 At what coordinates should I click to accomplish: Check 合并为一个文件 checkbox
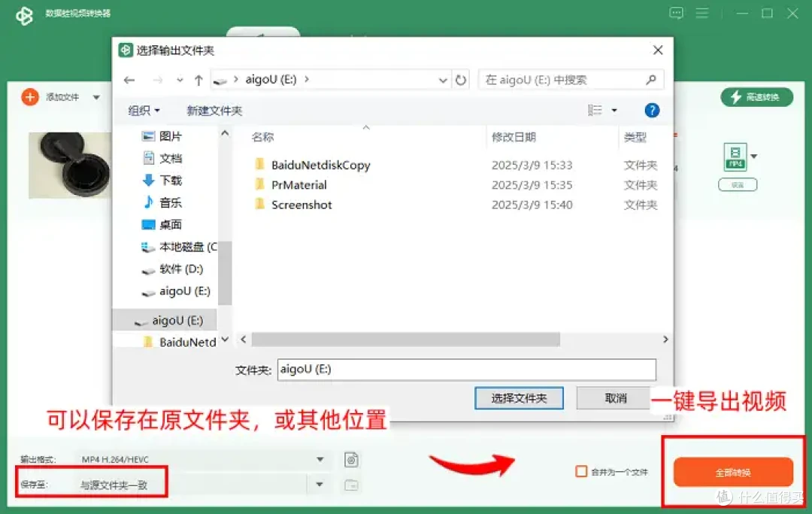point(581,472)
